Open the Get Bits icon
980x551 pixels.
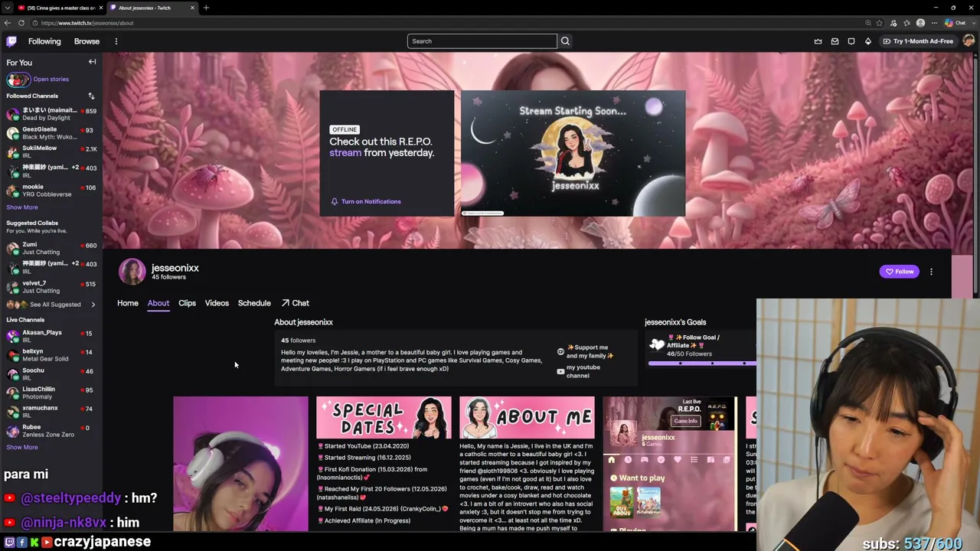coord(868,41)
